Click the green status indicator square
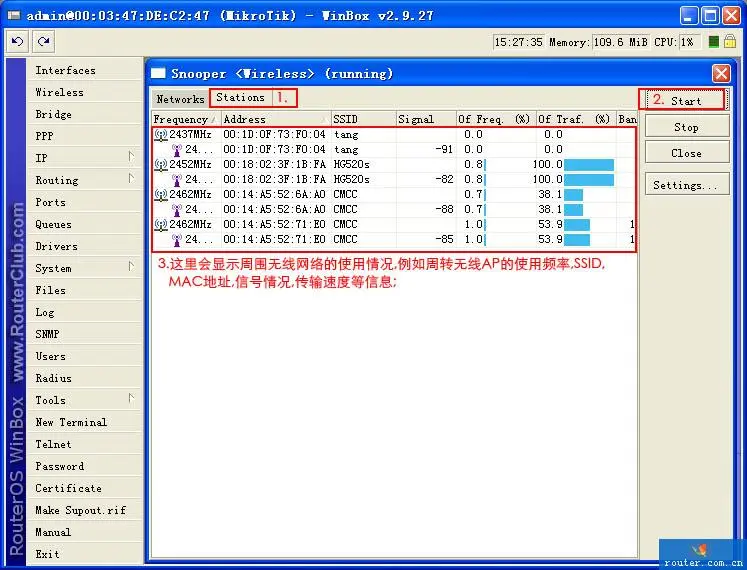Viewport: 747px width, 570px height. (713, 42)
